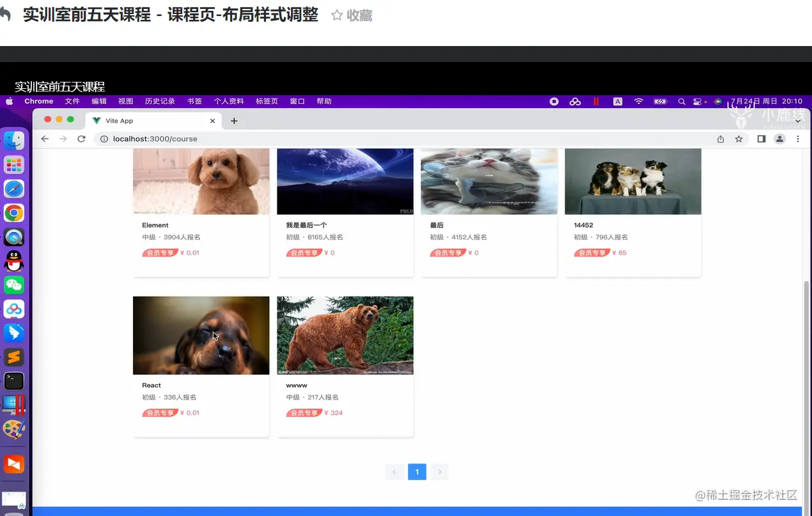Open the 历史记录 menu
The width and height of the screenshot is (812, 516).
point(160,101)
